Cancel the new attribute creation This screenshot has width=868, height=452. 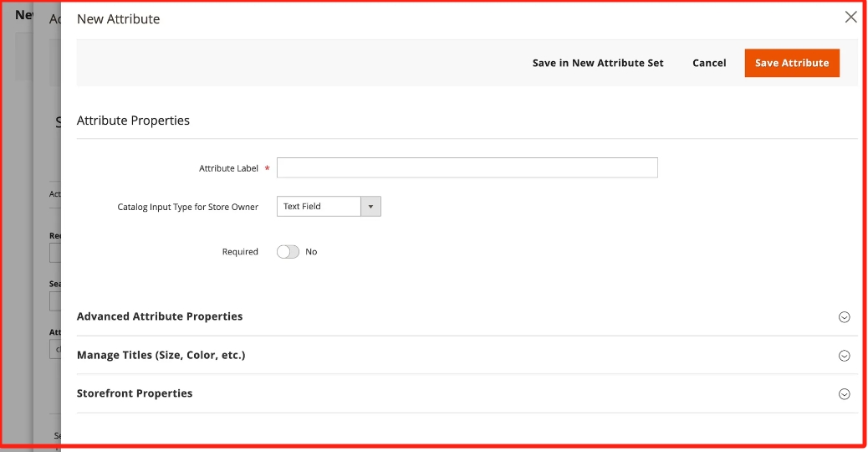pos(708,63)
